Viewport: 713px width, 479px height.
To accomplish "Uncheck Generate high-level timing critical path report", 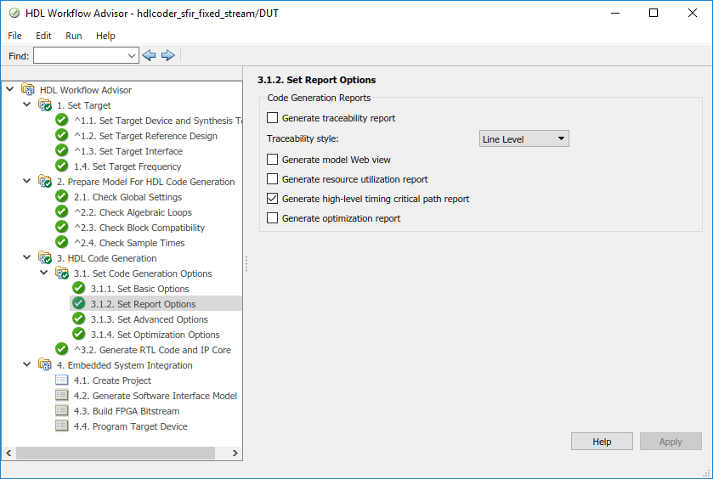I will (x=273, y=199).
